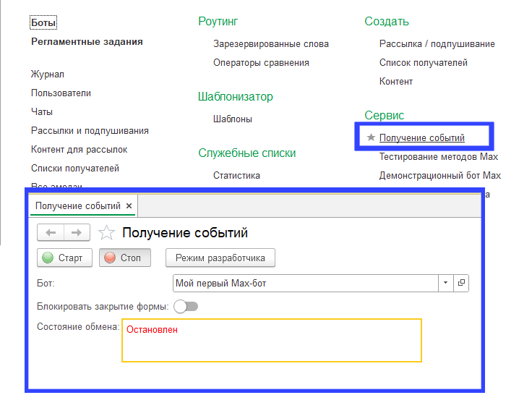Screen dimensions: 532x395
Task: Close the Получение событий tab
Action: point(129,206)
